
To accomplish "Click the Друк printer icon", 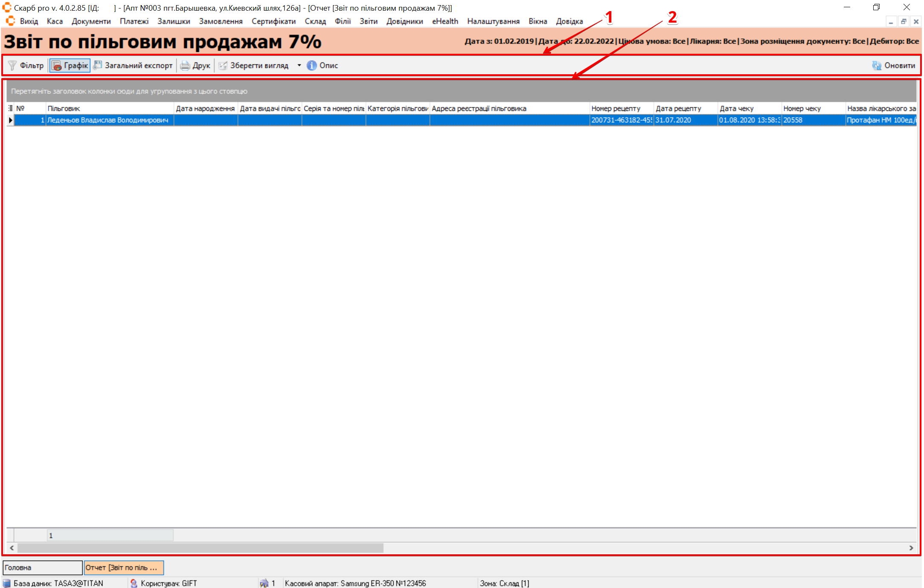I will click(x=185, y=65).
